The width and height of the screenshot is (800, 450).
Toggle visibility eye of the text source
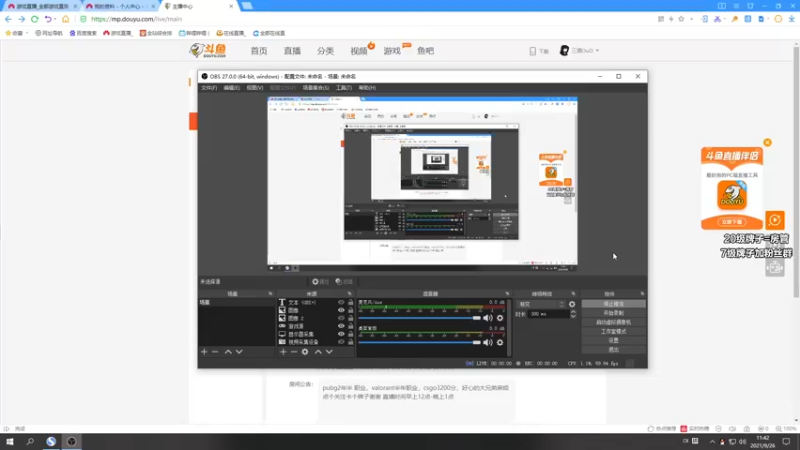[x=341, y=302]
